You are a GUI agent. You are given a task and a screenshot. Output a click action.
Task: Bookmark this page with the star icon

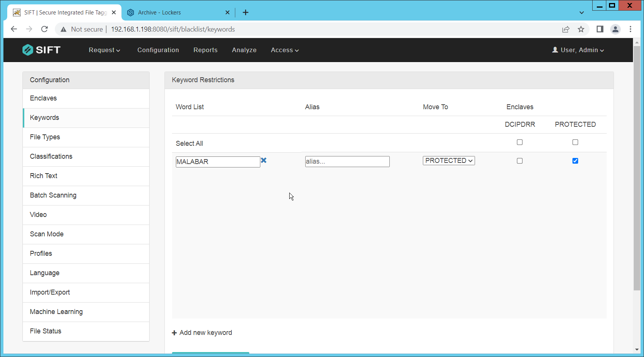point(581,29)
